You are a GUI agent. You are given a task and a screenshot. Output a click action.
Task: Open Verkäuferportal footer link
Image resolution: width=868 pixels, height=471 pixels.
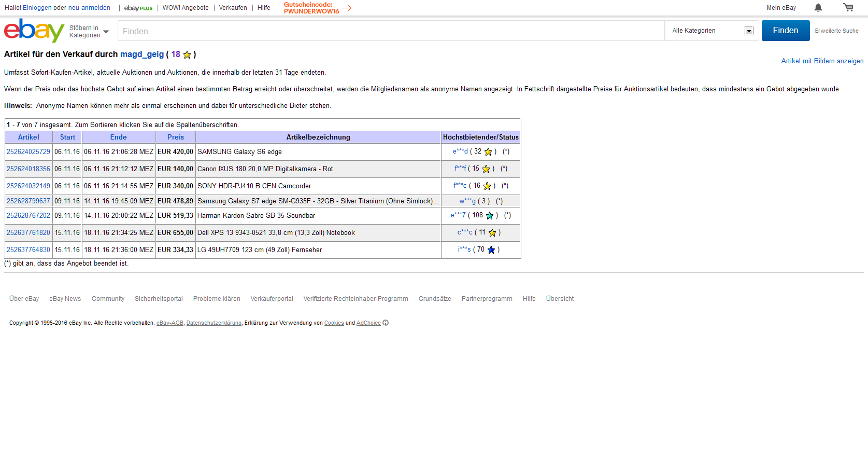click(272, 299)
